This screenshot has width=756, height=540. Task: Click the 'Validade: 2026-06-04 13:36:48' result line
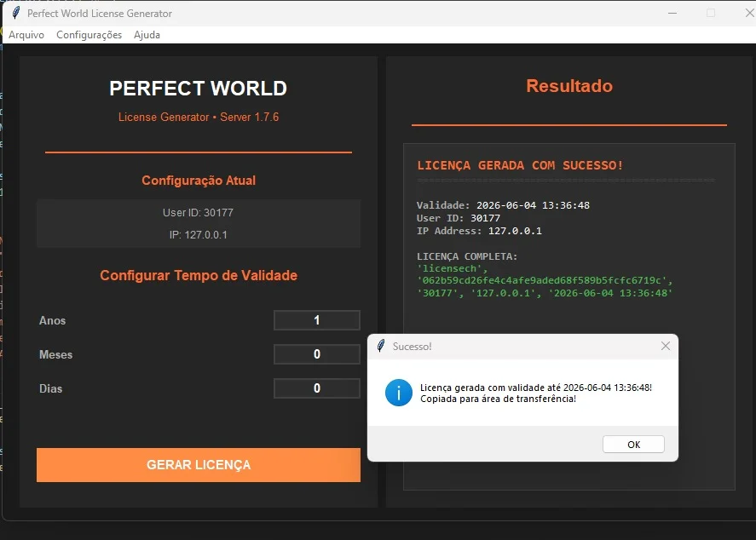point(503,205)
